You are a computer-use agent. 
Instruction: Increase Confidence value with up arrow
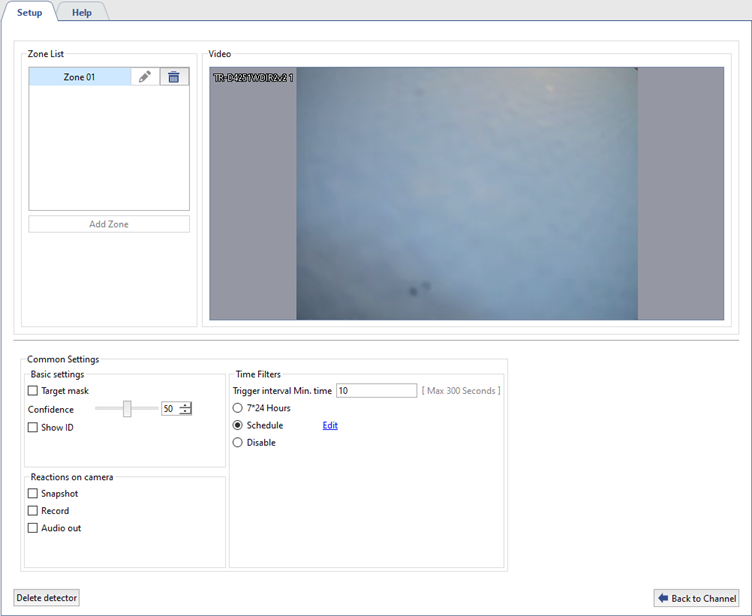tap(185, 405)
